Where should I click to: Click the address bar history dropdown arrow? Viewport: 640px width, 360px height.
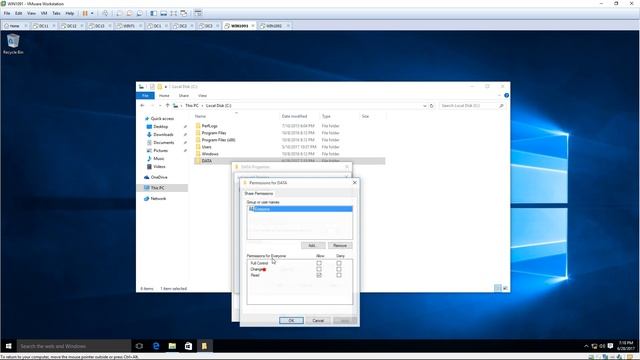[424, 106]
